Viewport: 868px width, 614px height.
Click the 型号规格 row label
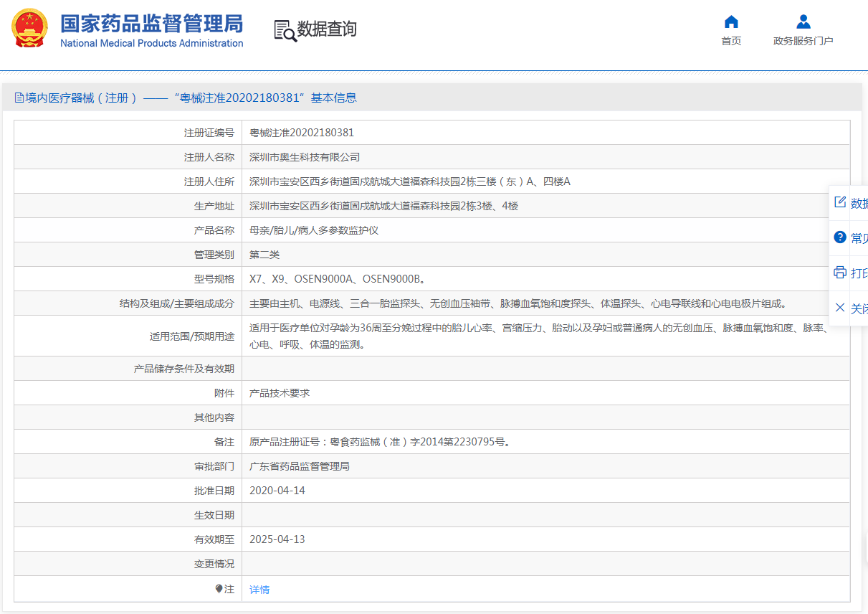point(214,279)
